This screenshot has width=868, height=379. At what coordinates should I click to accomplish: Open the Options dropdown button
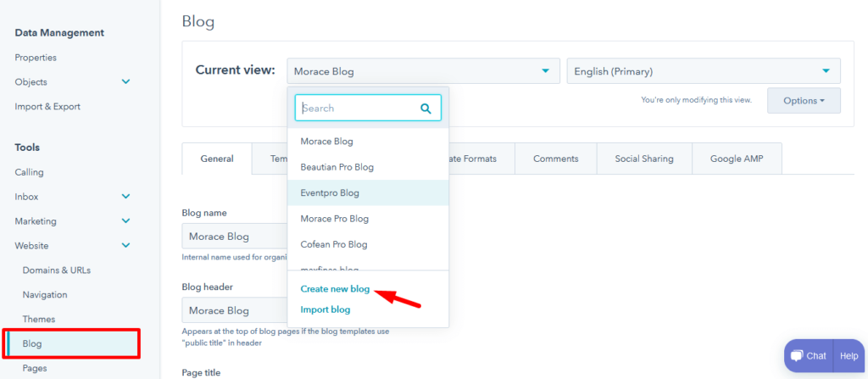(x=804, y=100)
